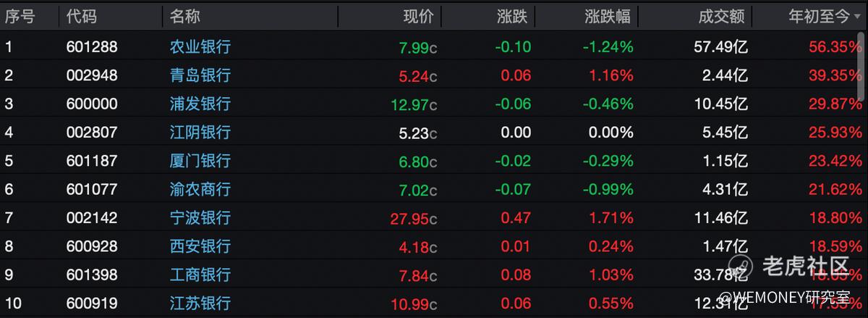
Task: Click change percent 0.00%
Action: pyautogui.click(x=611, y=133)
